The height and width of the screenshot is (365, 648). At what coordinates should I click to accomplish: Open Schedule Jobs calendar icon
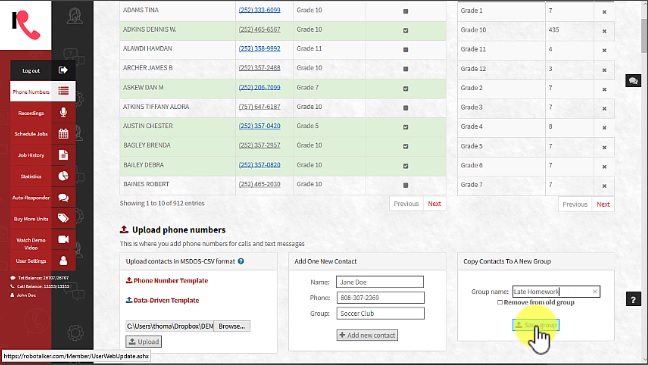(x=63, y=134)
